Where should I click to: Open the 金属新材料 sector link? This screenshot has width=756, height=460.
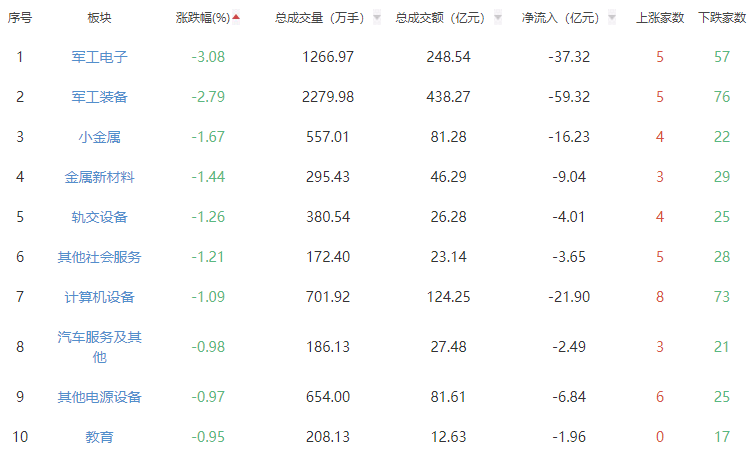pos(99,177)
